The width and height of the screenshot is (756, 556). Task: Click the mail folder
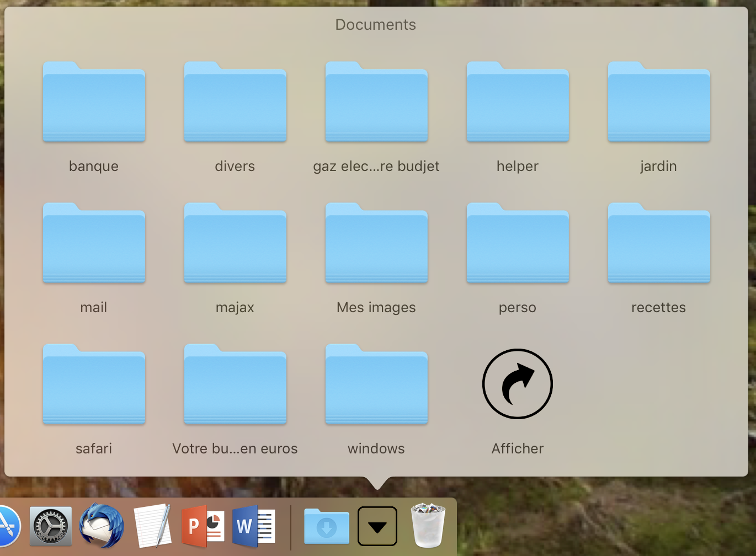coord(94,244)
